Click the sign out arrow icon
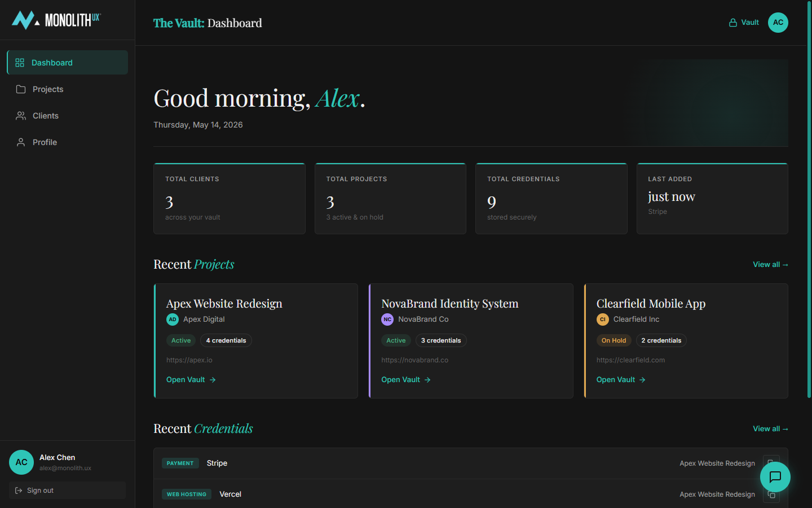This screenshot has height=508, width=812. (x=19, y=491)
